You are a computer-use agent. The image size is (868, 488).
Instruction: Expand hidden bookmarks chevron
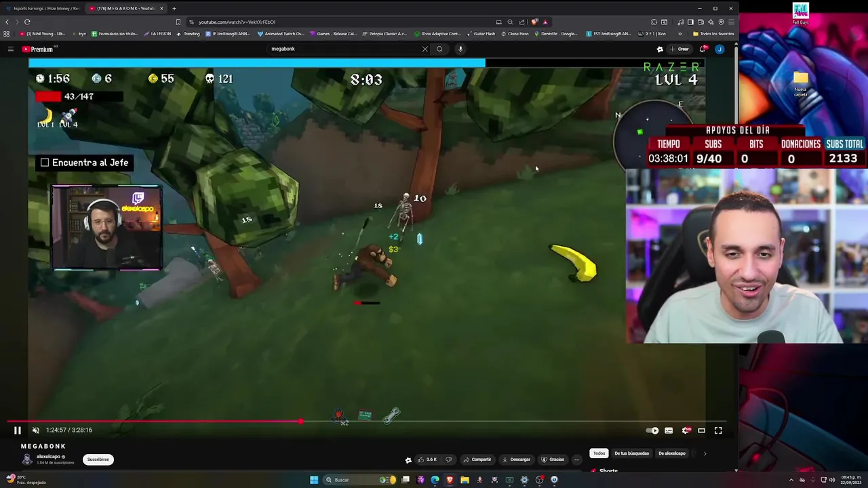point(680,34)
